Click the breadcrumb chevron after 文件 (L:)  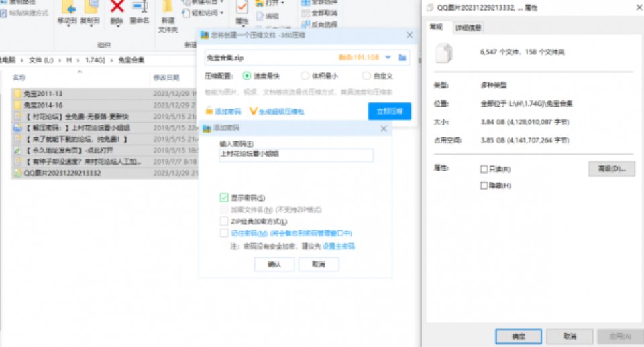tap(60, 60)
